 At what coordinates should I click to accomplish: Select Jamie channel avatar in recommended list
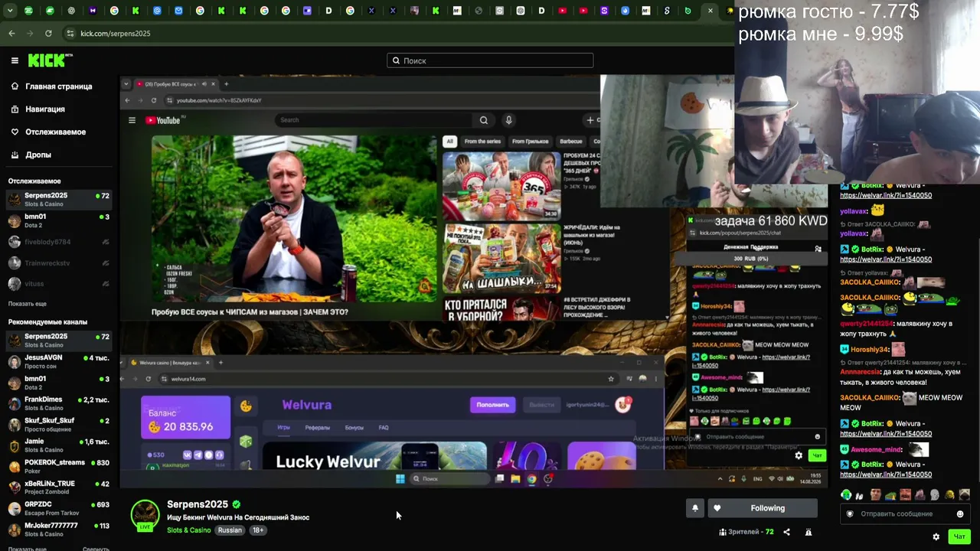pos(14,446)
